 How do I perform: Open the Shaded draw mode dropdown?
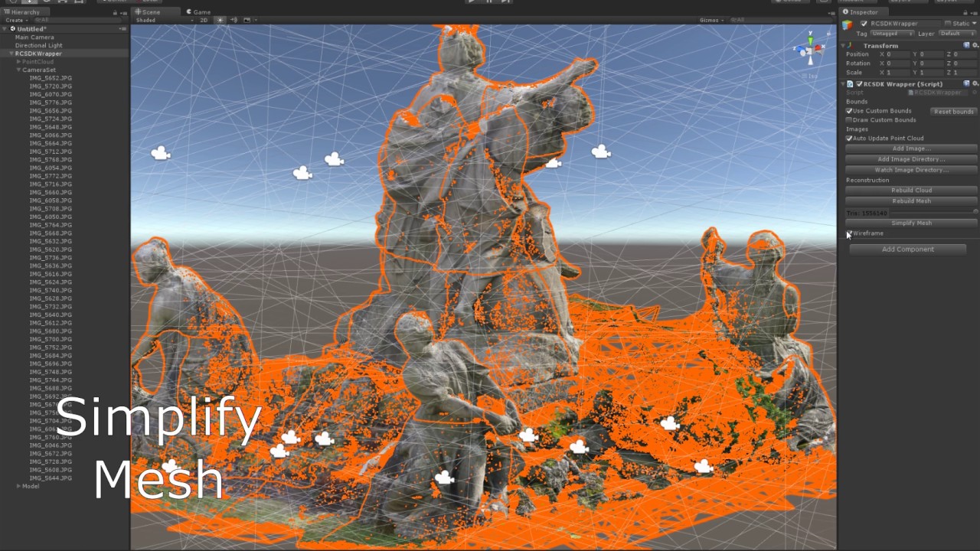[164, 20]
